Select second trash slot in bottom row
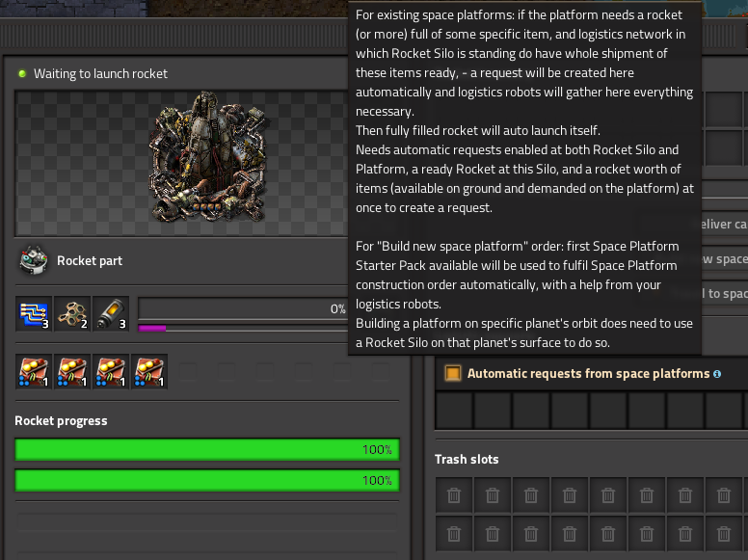This screenshot has height=560, width=748. tap(493, 534)
